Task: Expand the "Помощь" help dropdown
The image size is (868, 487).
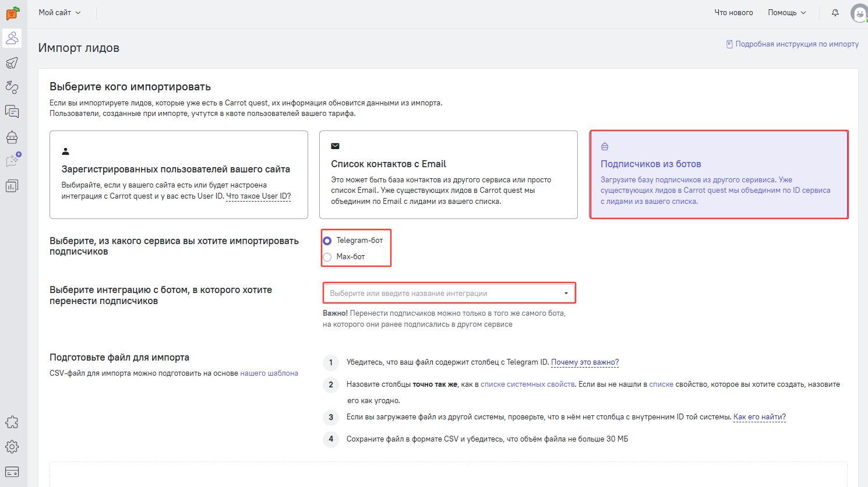Action: 786,13
